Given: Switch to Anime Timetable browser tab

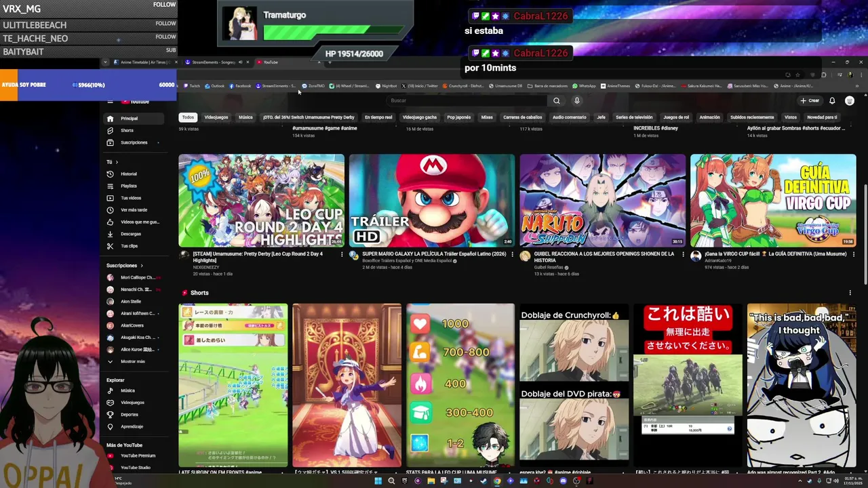Looking at the screenshot, I should [x=144, y=62].
